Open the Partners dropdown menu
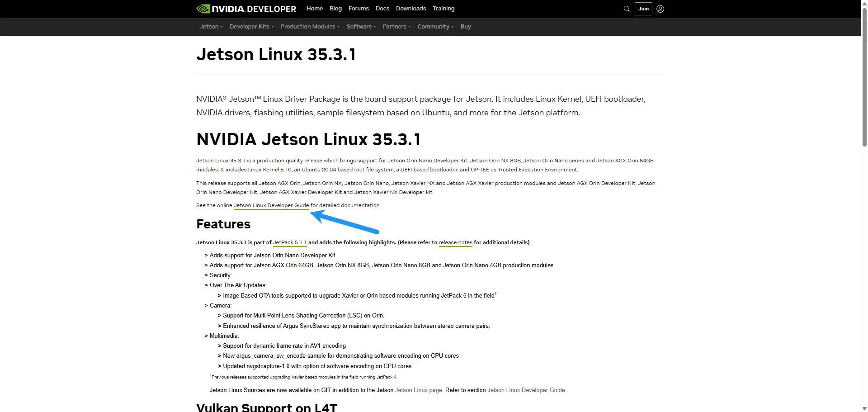868x412 pixels. pos(397,27)
